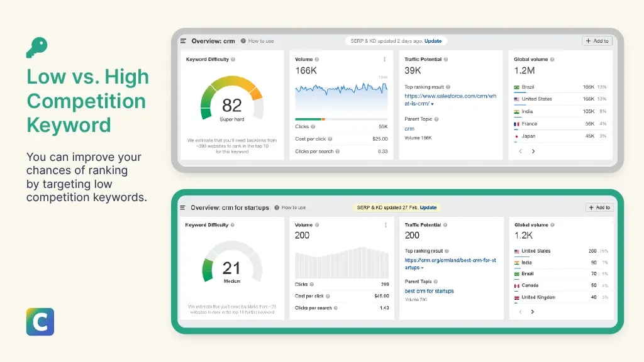Click help icon next to Clicks 299

pos(312,285)
